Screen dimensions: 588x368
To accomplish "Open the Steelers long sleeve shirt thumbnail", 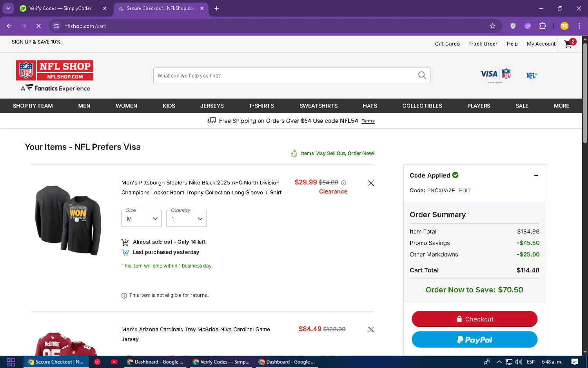I will pos(68,220).
